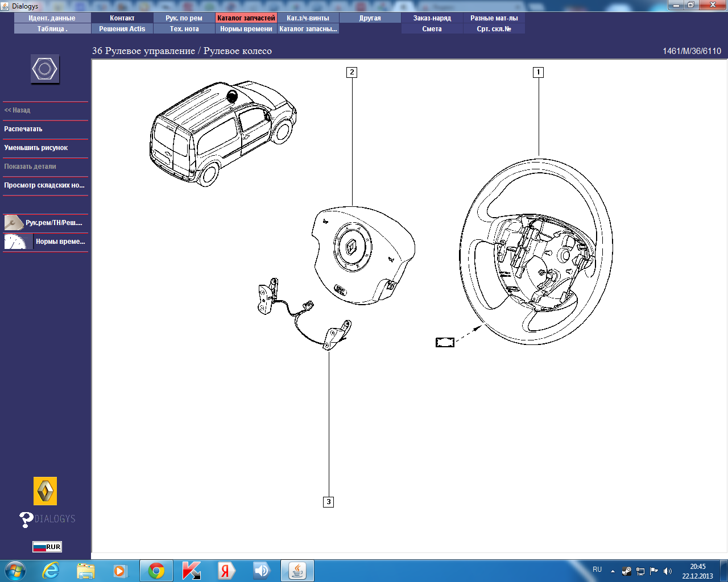Click the Steam icon in the system tray

[x=627, y=571]
